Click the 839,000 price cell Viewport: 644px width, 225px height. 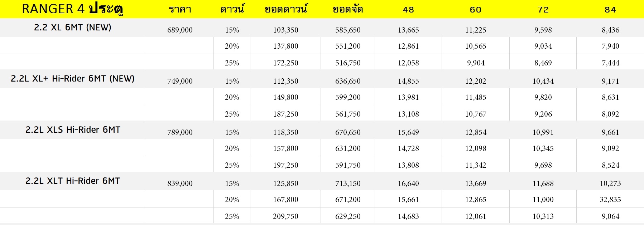coord(180,184)
